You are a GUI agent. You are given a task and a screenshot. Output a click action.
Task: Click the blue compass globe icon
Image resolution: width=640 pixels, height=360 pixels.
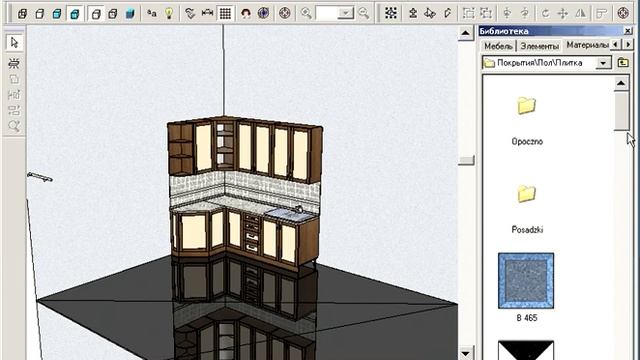pos(264,13)
